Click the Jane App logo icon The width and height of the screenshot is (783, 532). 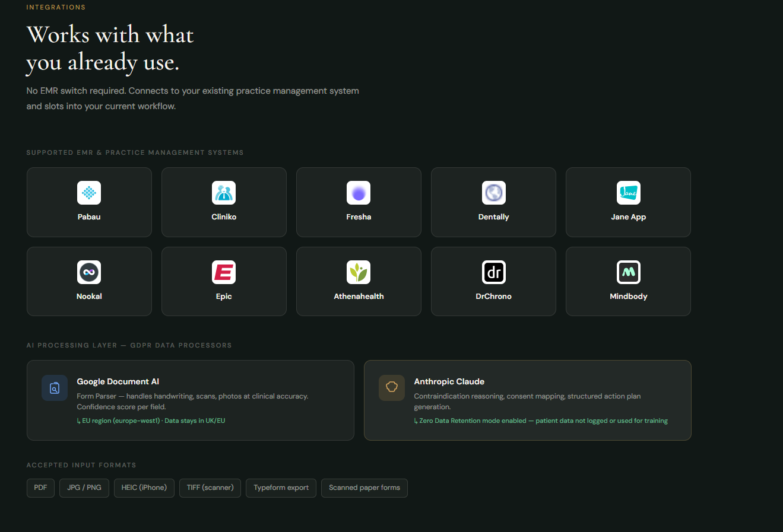tap(629, 193)
